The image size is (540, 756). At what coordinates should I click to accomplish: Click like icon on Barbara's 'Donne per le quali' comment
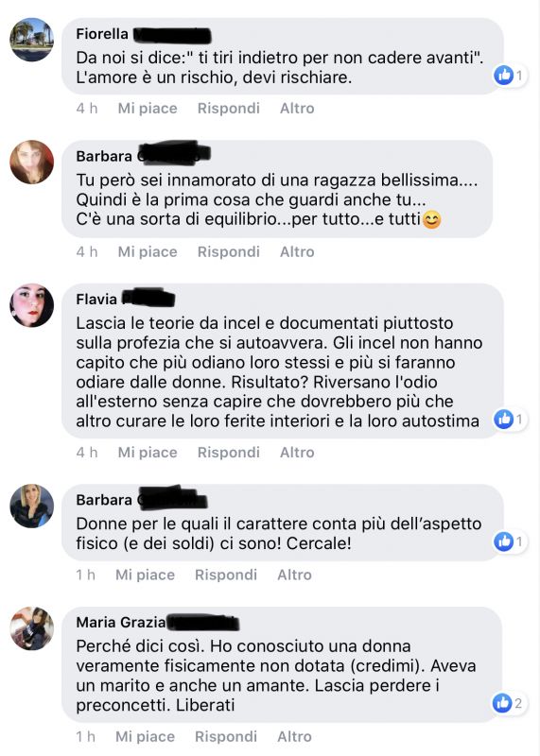coord(503,541)
